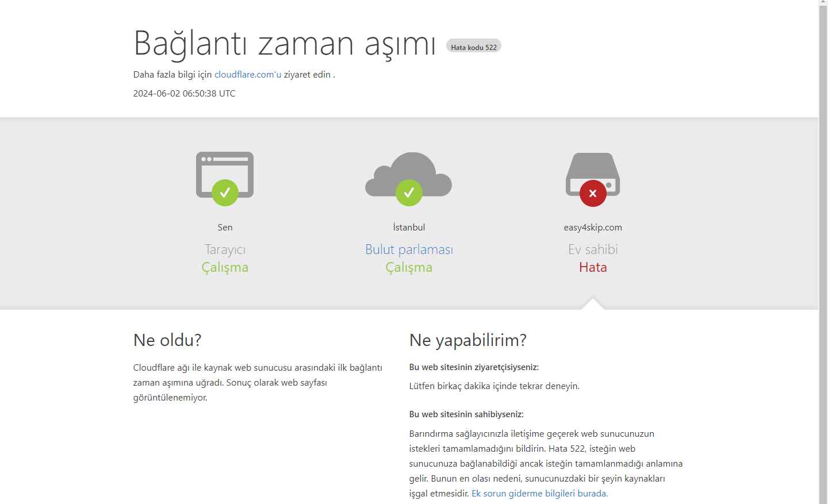Open the cloudflare.com'u link

point(248,74)
